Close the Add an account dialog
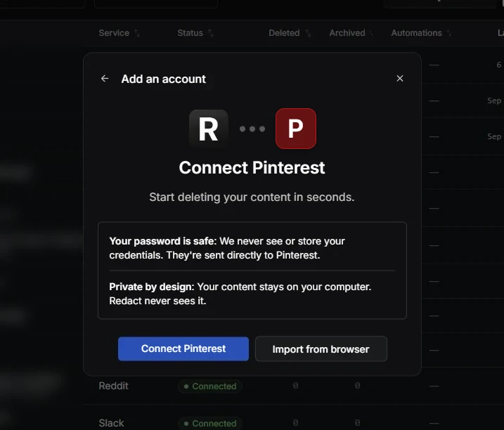Screen dimensions: 504x430 tap(399, 79)
